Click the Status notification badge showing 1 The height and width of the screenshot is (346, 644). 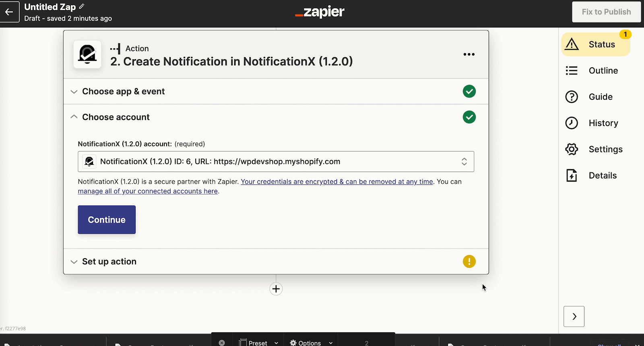(625, 34)
